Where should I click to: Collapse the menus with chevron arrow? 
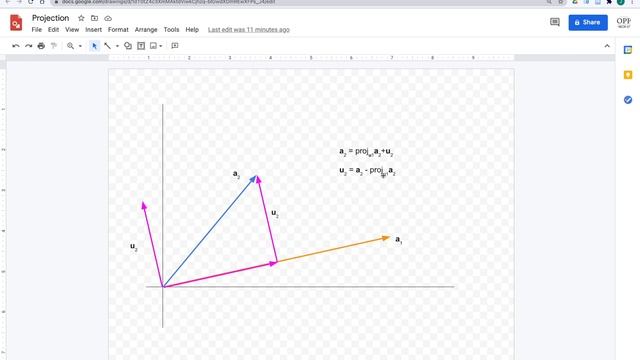click(607, 46)
